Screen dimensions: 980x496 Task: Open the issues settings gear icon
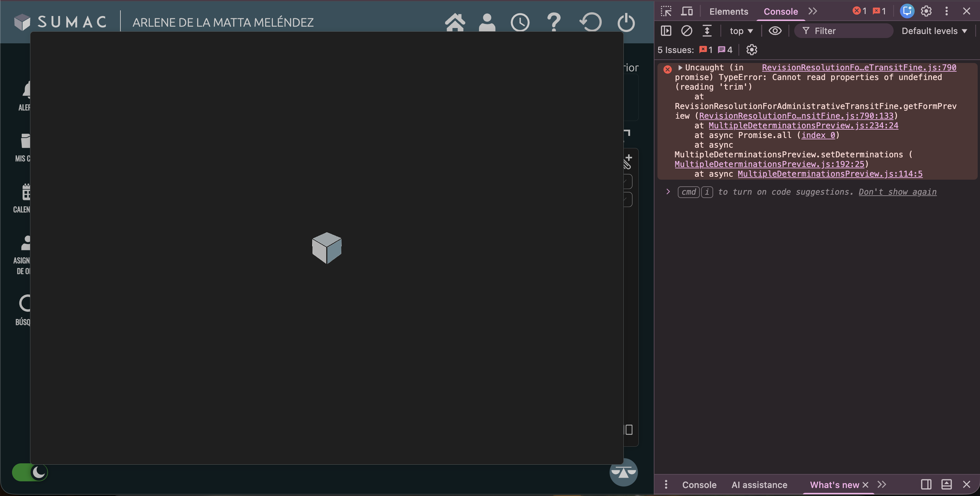coord(752,50)
